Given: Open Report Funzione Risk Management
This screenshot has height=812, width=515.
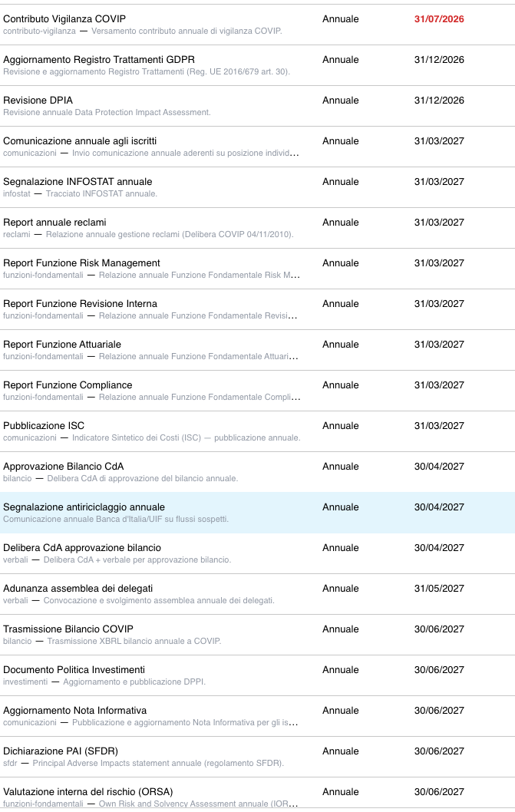Looking at the screenshot, I should pos(258,269).
